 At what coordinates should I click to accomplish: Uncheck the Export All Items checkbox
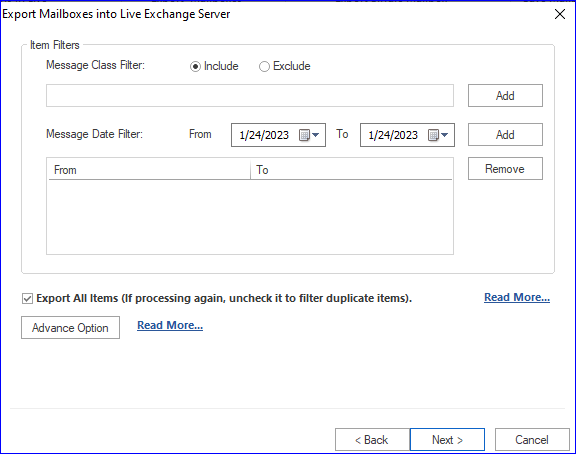coord(27,298)
